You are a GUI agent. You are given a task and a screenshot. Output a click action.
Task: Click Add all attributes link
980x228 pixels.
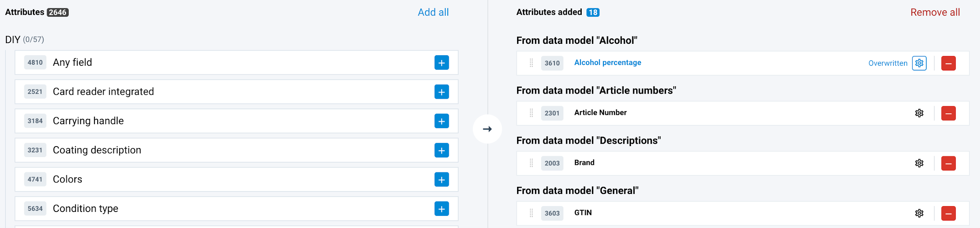pyautogui.click(x=433, y=13)
